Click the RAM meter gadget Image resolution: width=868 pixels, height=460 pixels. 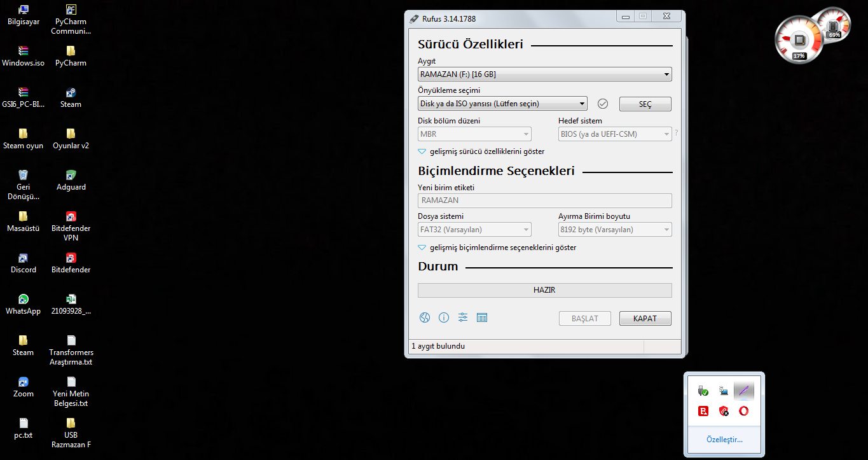834,24
